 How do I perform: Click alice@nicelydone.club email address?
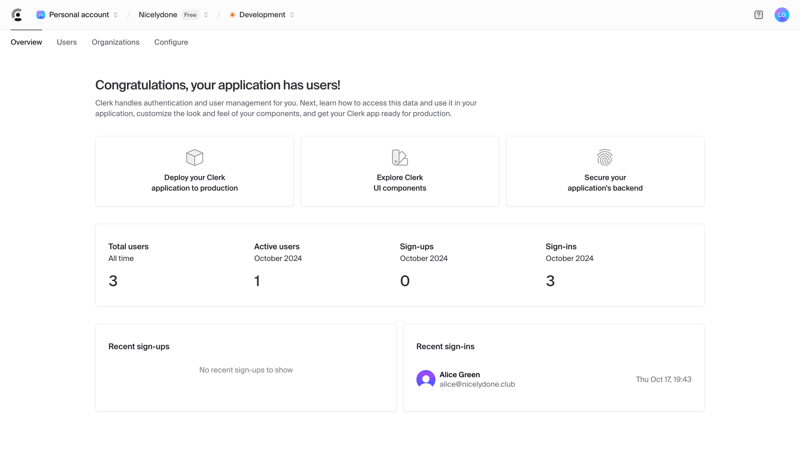point(477,384)
